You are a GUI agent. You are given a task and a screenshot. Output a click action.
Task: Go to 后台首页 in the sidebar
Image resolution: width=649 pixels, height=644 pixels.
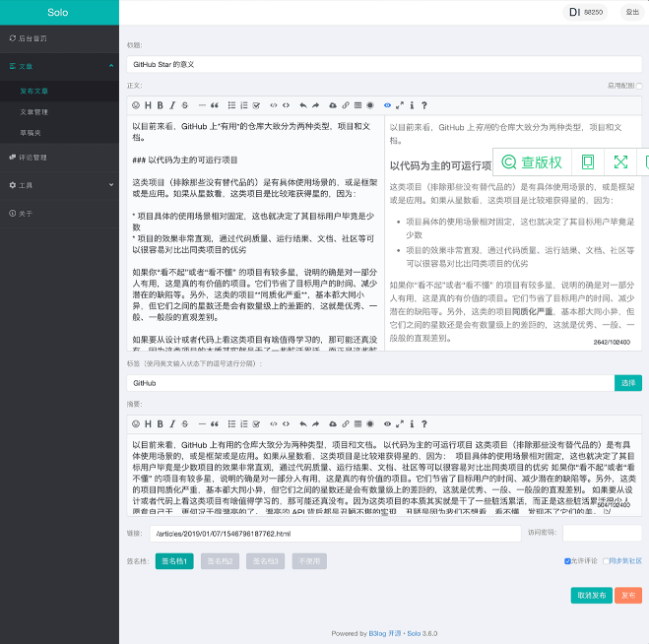click(59, 38)
